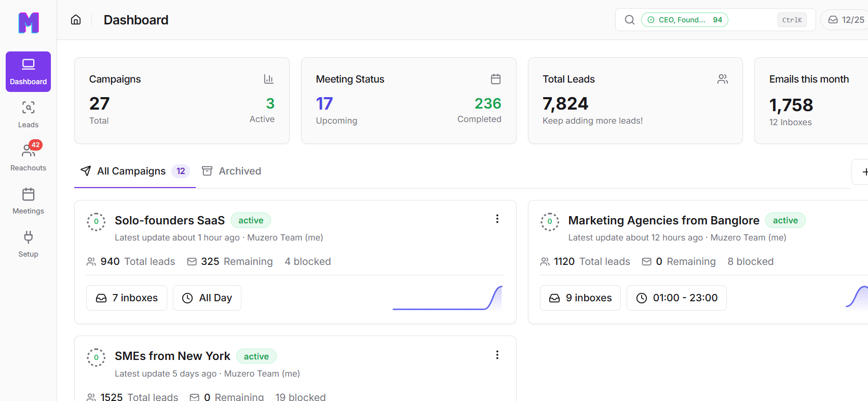Image resolution: width=868 pixels, height=401 pixels.
Task: Open Setup in the sidebar
Action: 29,244
